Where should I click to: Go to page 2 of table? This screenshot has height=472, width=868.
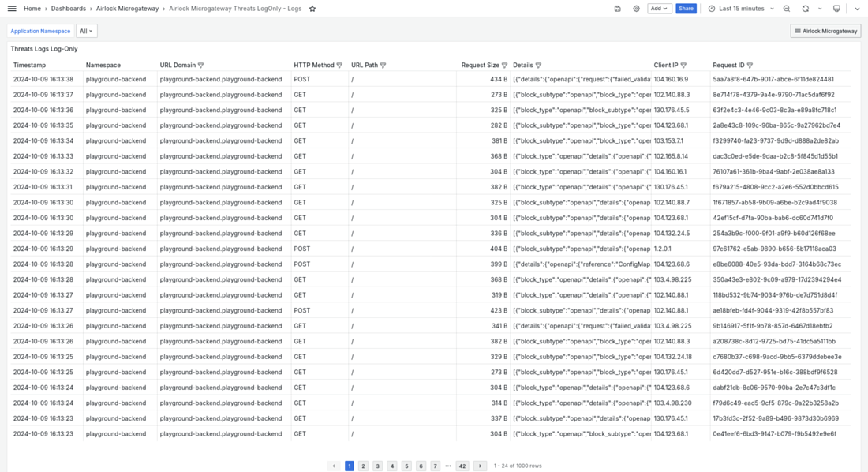pos(363,466)
